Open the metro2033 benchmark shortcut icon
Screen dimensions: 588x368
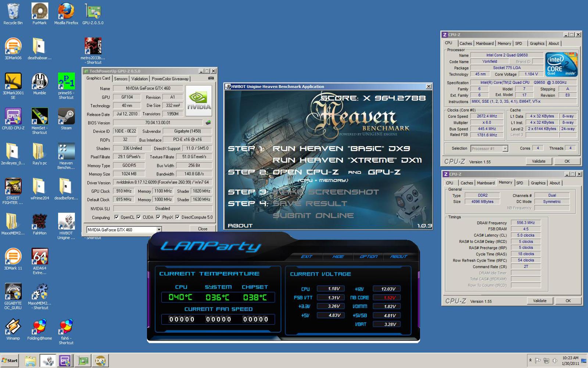pyautogui.click(x=93, y=51)
